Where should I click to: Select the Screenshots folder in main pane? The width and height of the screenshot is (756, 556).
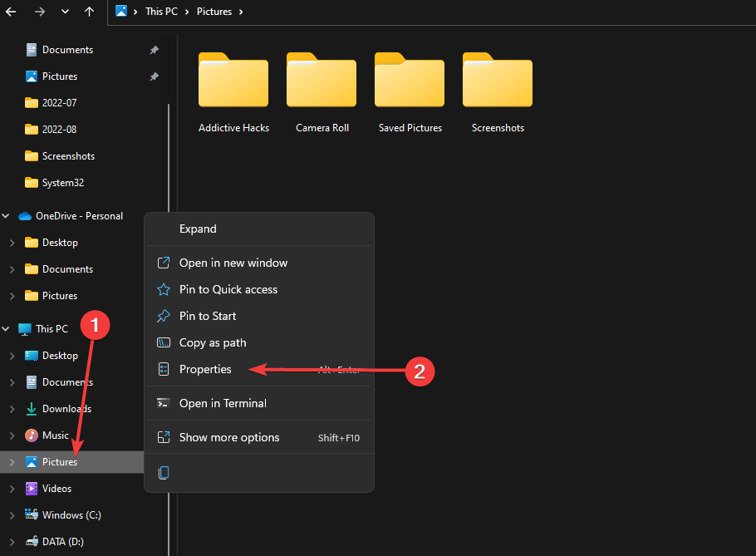[x=498, y=81]
